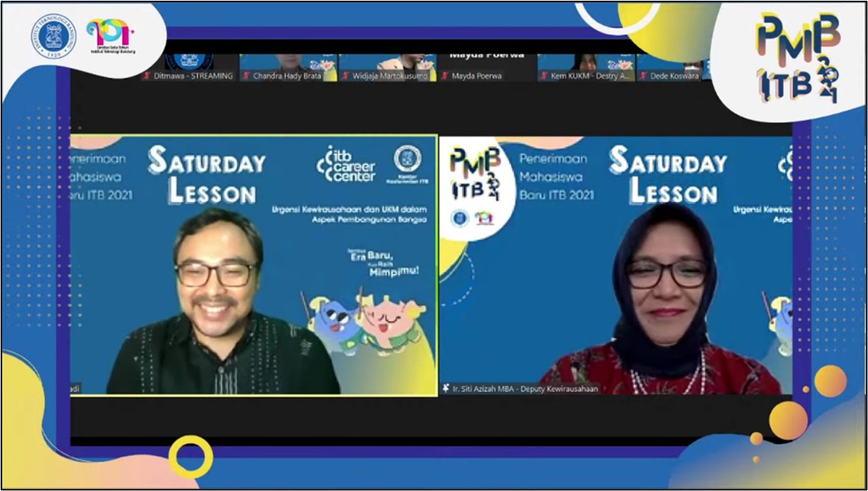The width and height of the screenshot is (868, 491).
Task: Select the Kem KUKM - Destry participant thumbnail
Action: point(586,67)
